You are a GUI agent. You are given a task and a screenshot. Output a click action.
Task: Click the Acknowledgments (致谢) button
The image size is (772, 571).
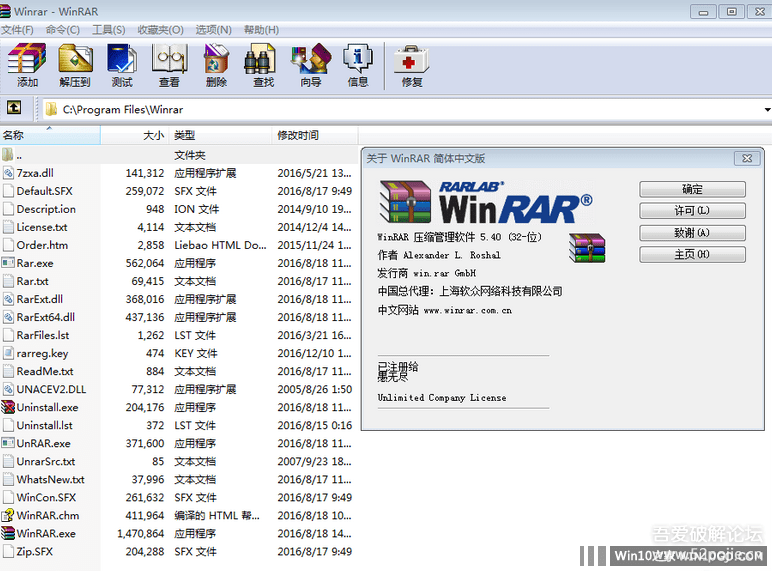(x=692, y=233)
